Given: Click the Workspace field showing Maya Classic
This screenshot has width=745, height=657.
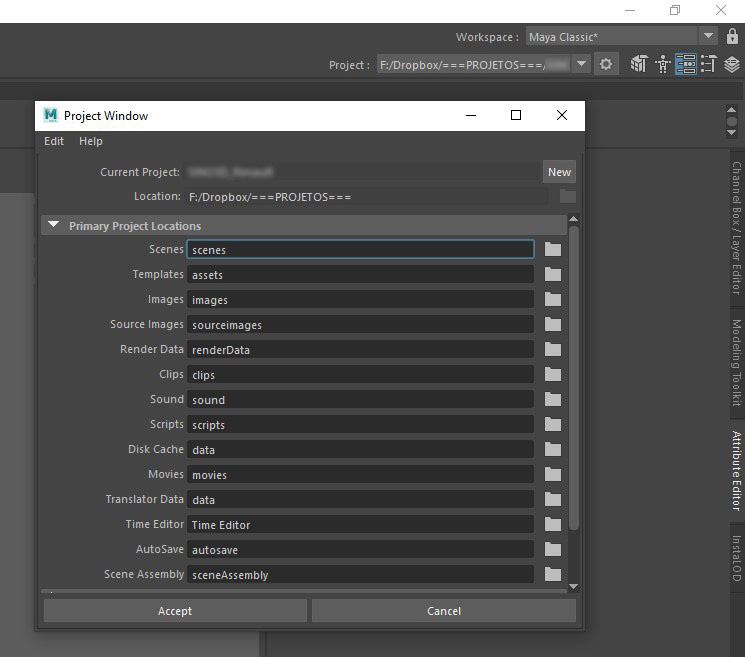Looking at the screenshot, I should click(611, 37).
